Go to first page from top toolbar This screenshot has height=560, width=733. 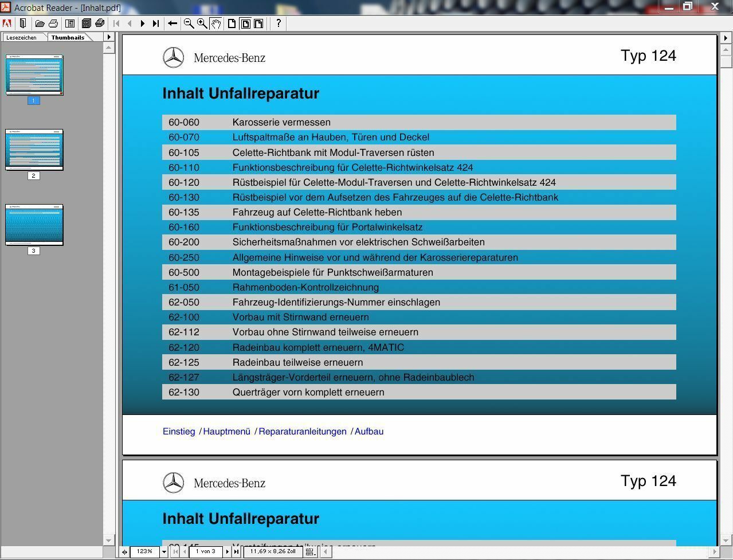tap(116, 24)
